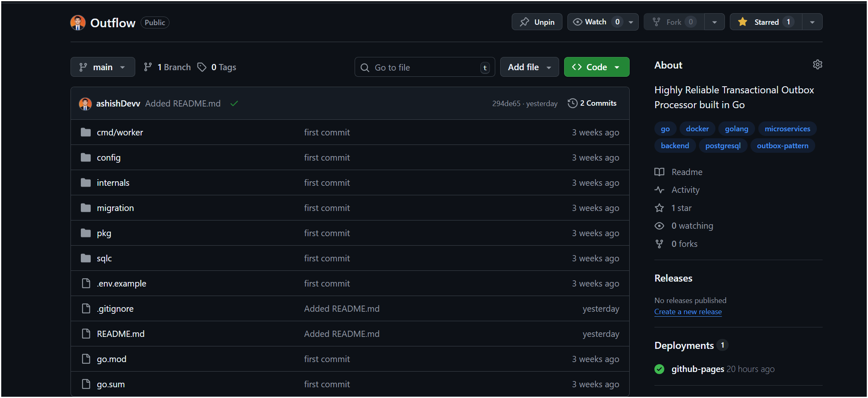This screenshot has height=398, width=868.
Task: Open Activity via the pulse icon
Action: tap(659, 190)
